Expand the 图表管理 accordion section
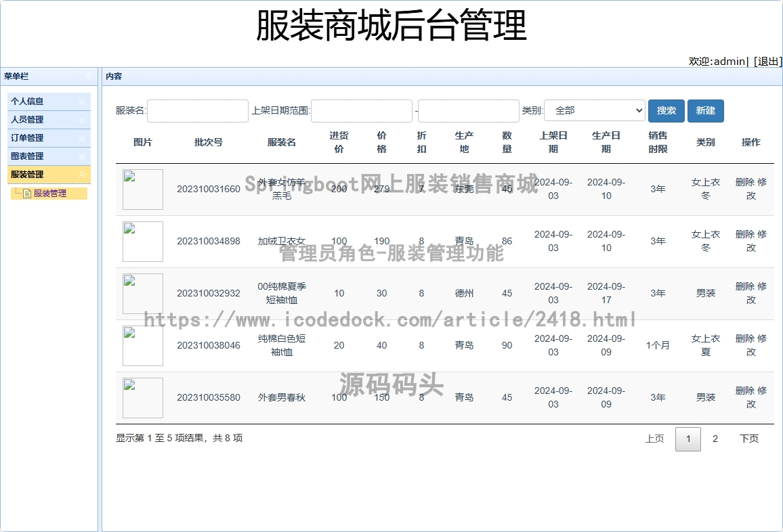This screenshot has height=532, width=783. [x=49, y=156]
